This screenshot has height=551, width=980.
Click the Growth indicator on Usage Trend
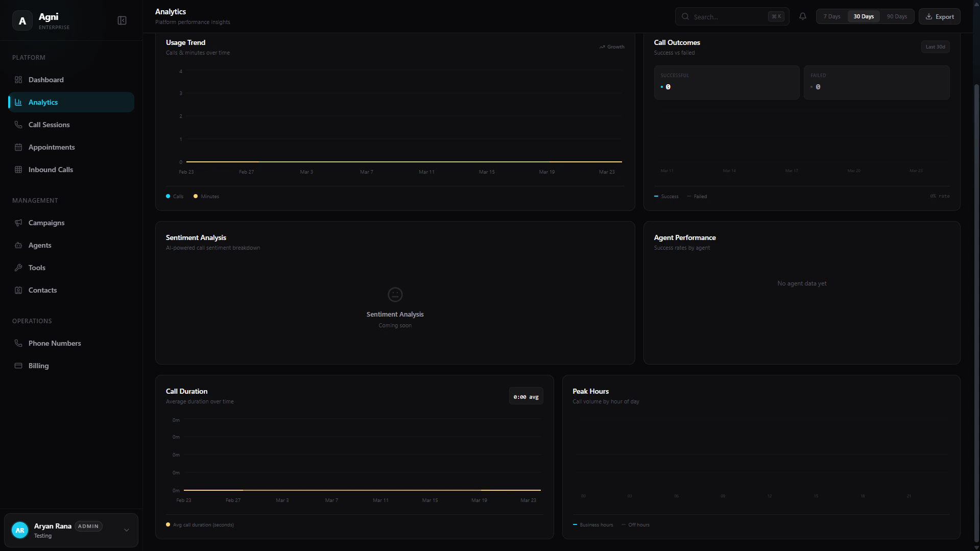tap(612, 46)
